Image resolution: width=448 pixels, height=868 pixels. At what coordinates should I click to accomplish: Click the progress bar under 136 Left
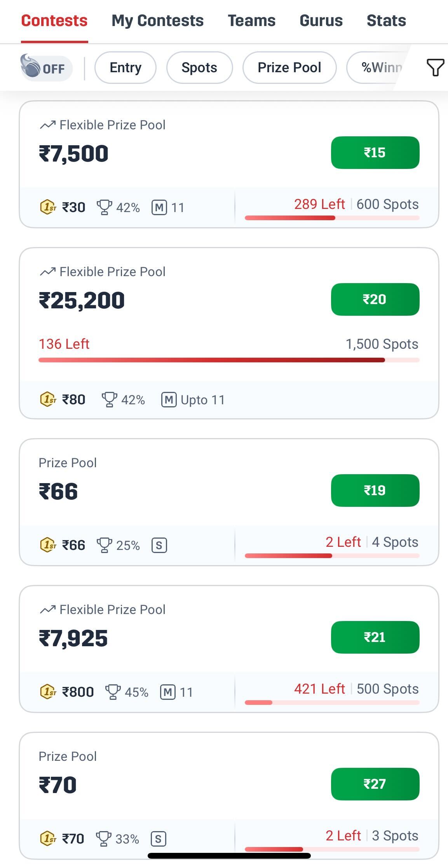(x=228, y=360)
